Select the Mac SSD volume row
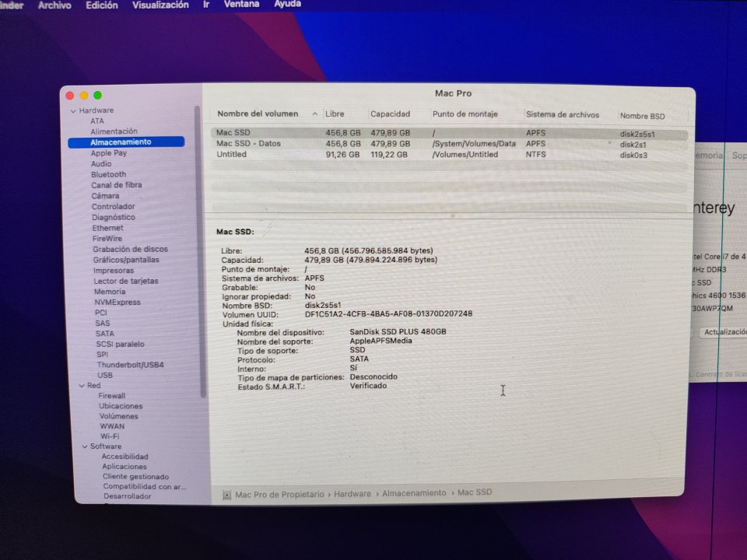Viewport: 747px width, 560px height. (x=449, y=133)
